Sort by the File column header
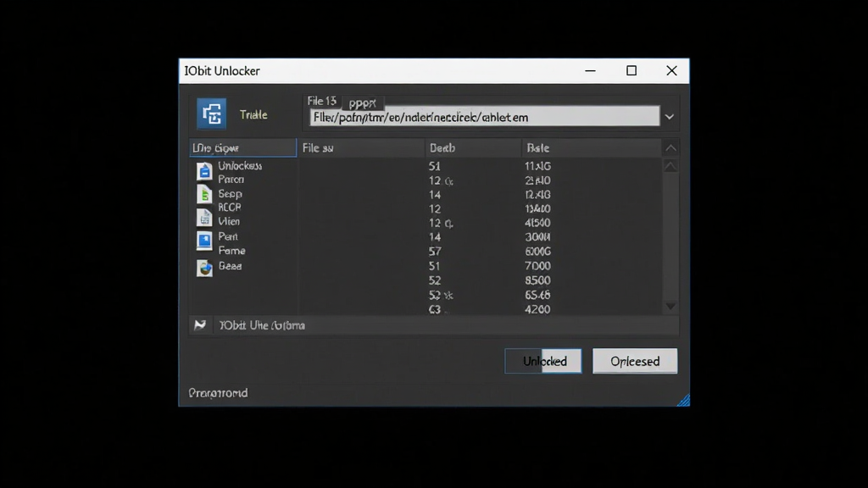The width and height of the screenshot is (868, 488). click(361, 148)
